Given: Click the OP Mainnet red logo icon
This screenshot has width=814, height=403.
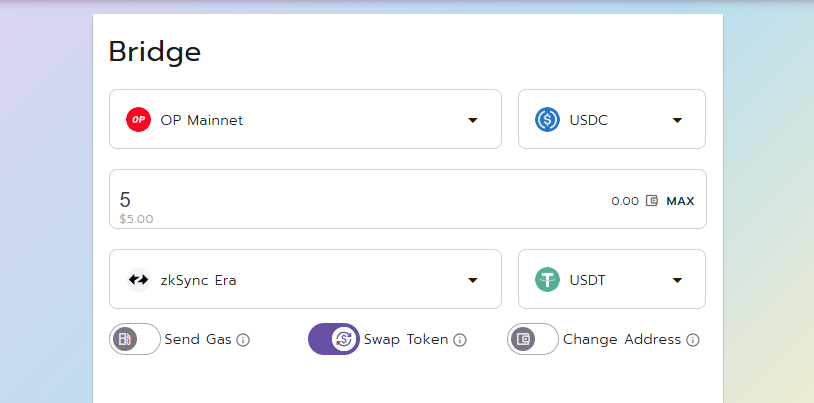Looking at the screenshot, I should (x=138, y=119).
